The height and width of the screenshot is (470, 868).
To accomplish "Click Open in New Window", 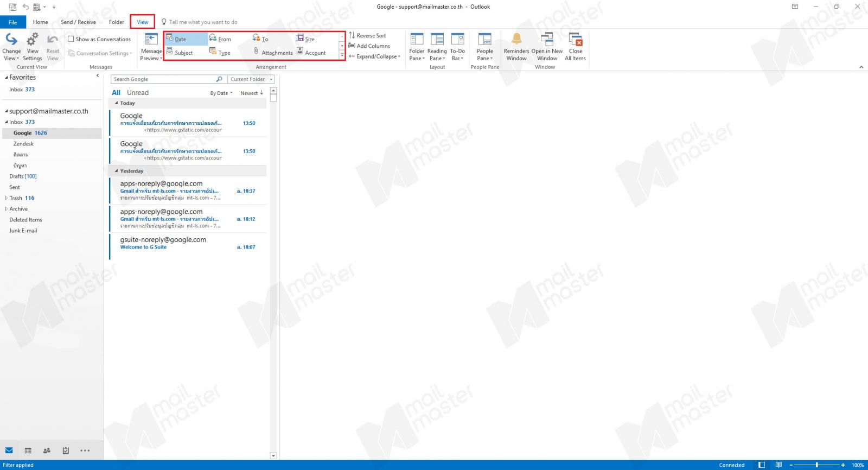I will tap(547, 46).
